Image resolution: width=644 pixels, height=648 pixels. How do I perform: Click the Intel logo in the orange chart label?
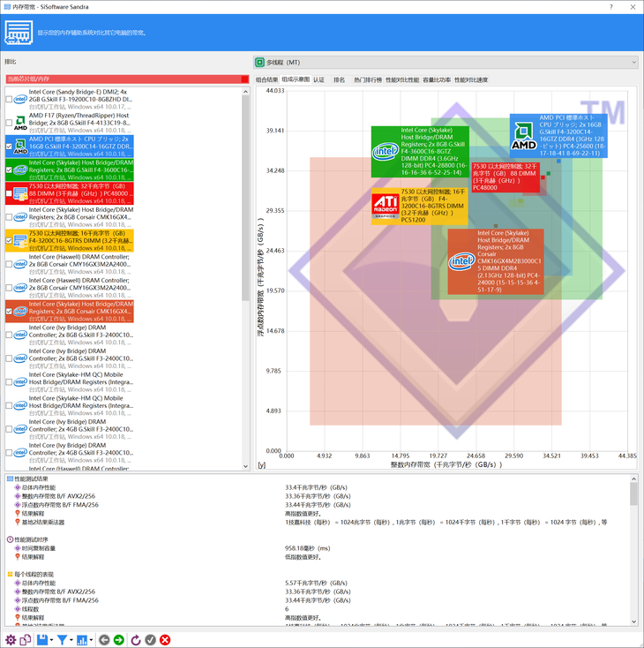point(462,261)
